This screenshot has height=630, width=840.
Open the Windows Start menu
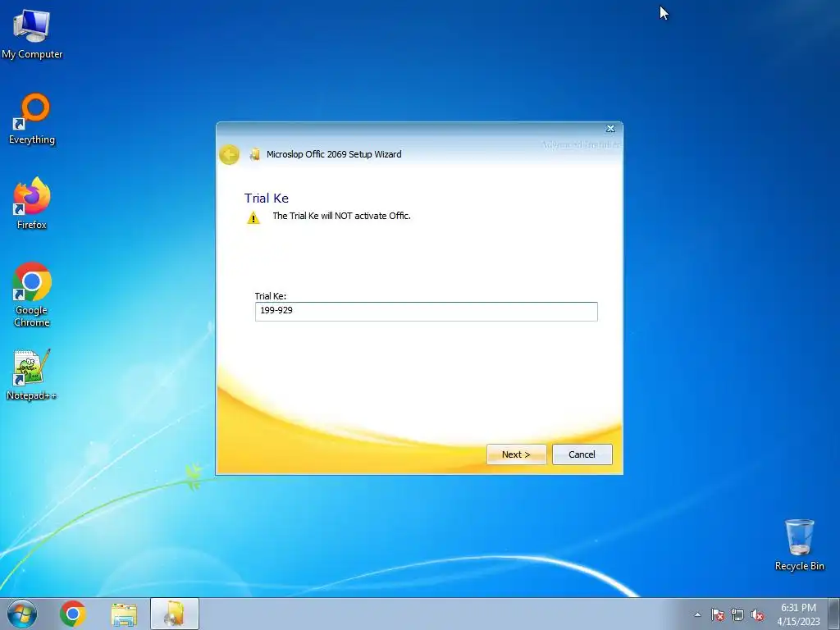click(x=22, y=614)
